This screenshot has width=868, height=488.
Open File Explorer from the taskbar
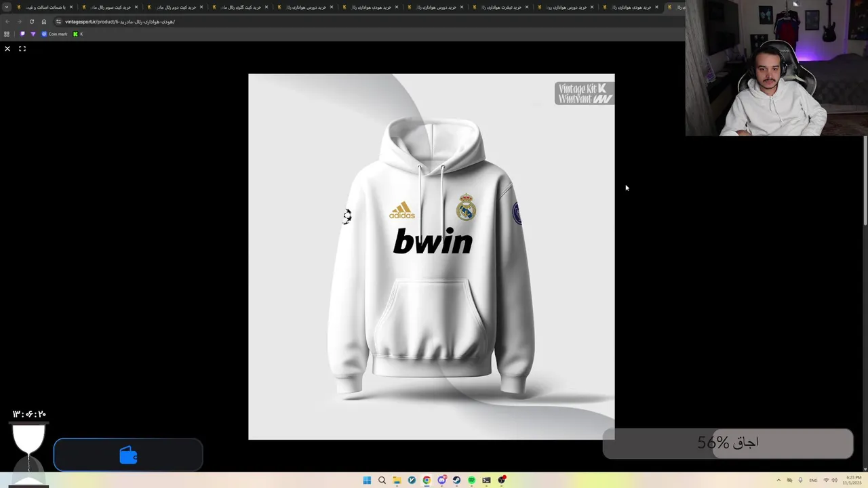[x=397, y=480]
